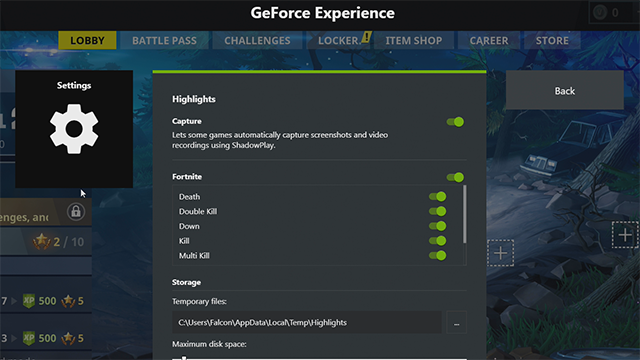
Task: Turn off the Death highlight toggle
Action: point(438,197)
